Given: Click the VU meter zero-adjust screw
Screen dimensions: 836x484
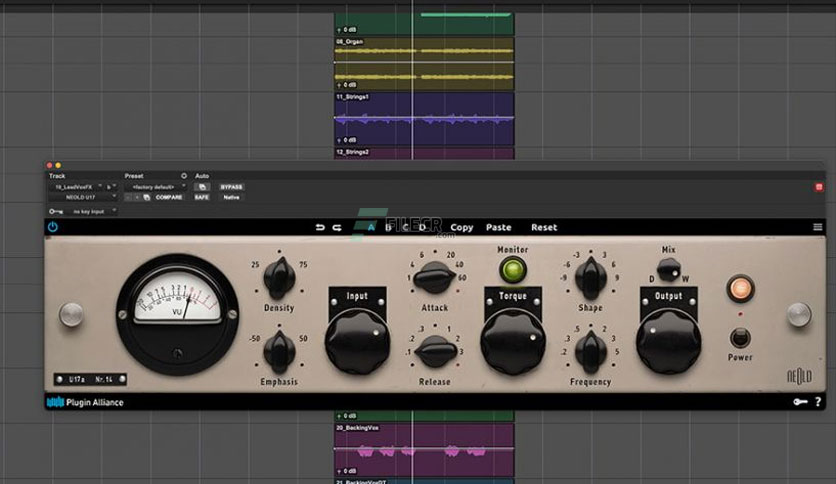Looking at the screenshot, I should tap(178, 353).
